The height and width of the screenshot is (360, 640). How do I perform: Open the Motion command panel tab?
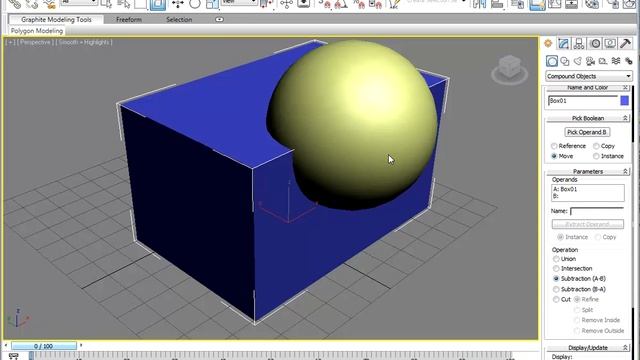coord(595,43)
